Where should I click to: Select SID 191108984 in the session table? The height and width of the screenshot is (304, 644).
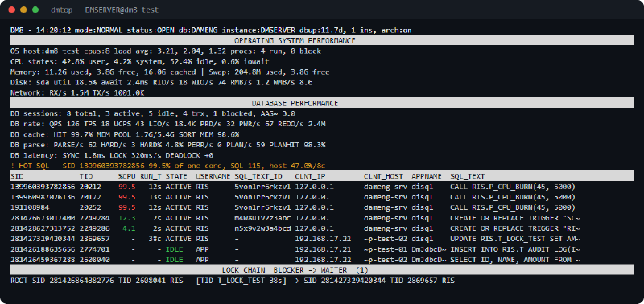point(30,207)
